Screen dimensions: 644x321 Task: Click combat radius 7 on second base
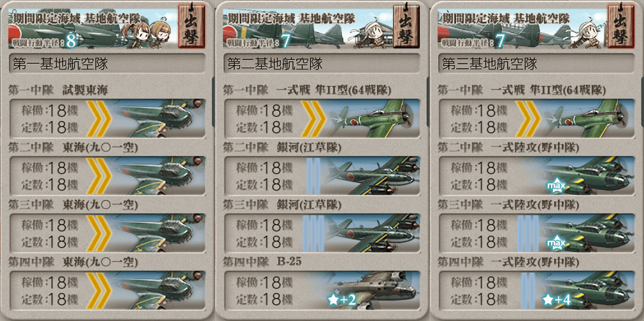point(284,41)
